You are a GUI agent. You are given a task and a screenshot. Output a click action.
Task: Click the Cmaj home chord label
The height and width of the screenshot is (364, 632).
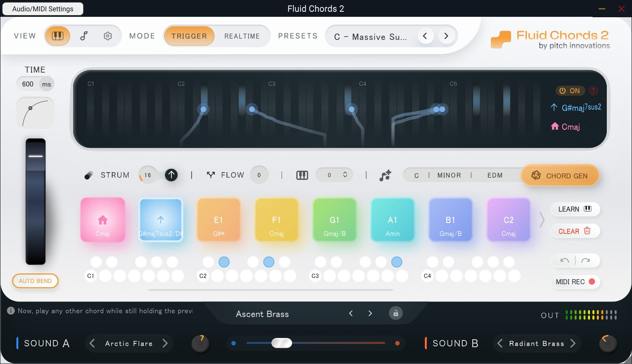pyautogui.click(x=571, y=127)
